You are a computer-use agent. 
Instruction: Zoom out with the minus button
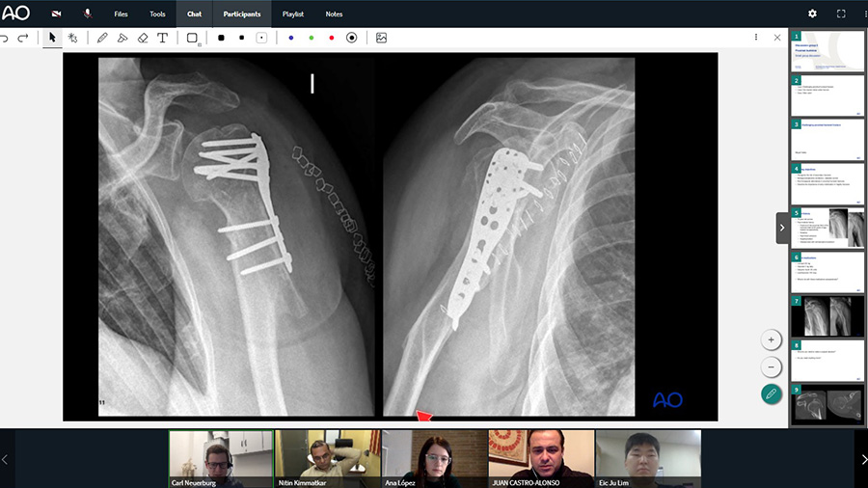(771, 366)
